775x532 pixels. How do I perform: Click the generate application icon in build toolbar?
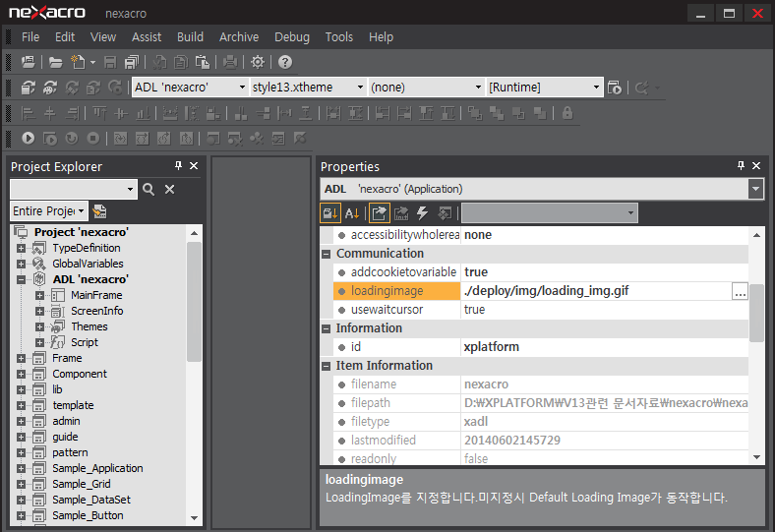pos(29,88)
